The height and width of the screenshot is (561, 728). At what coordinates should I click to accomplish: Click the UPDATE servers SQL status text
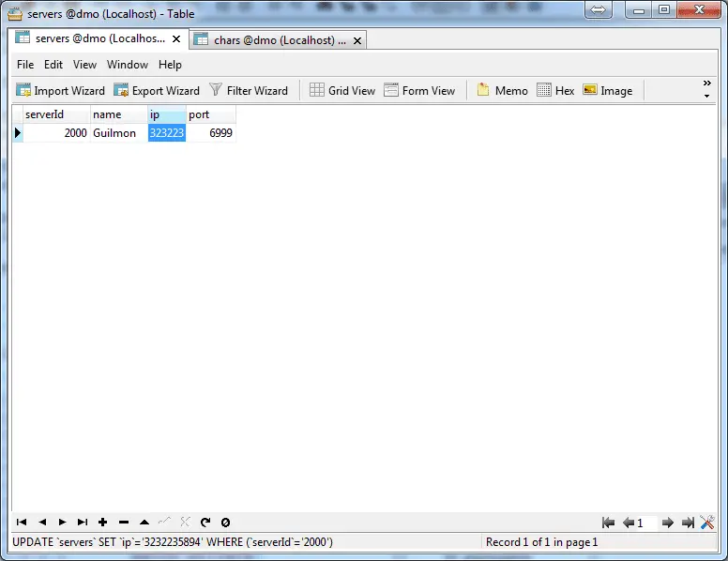(x=173, y=542)
